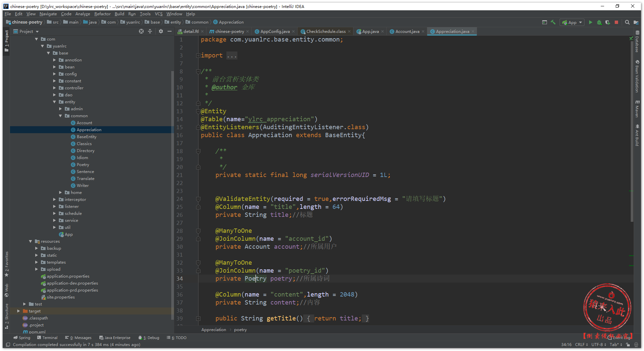
Task: Toggle the 1: Project tool window stripe button
Action: point(6,41)
